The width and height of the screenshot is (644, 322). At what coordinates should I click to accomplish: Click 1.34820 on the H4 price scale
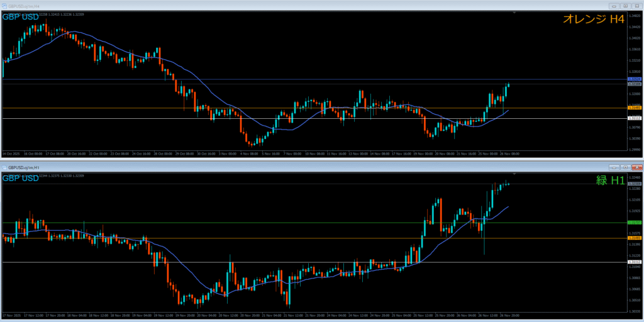pos(635,15)
